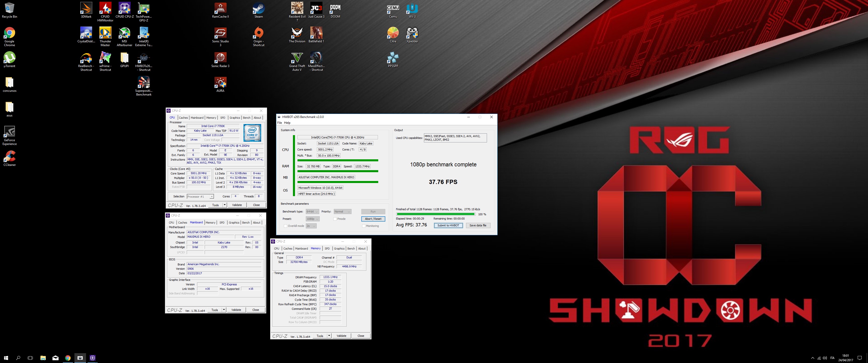Open RamCache II desktop icon
868x363 pixels.
(220, 10)
